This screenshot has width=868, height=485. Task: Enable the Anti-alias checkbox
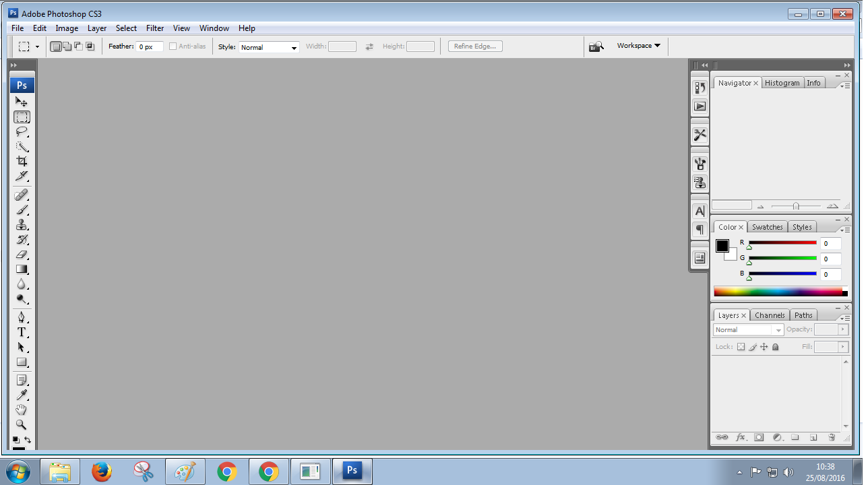[173, 46]
